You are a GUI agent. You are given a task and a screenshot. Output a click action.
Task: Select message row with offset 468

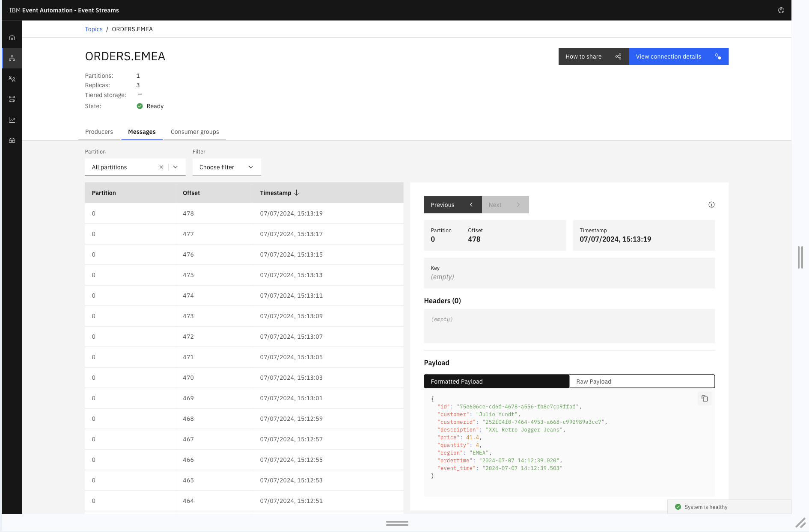244,419
